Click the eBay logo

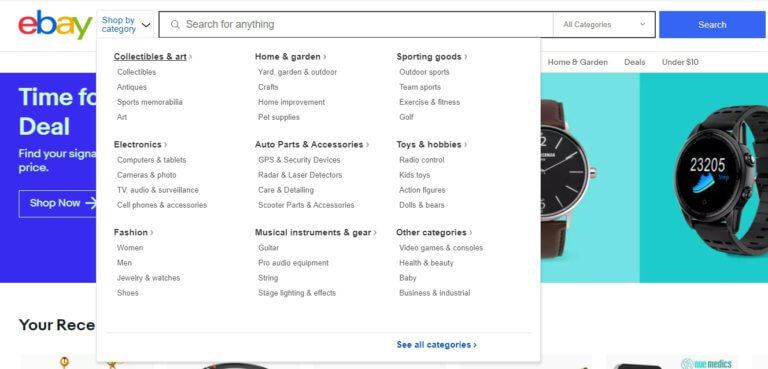coord(55,25)
